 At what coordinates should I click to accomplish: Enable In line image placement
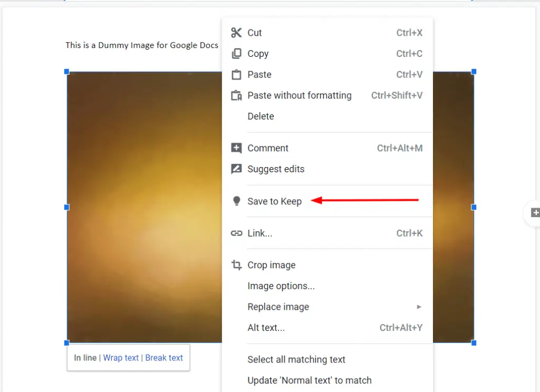[x=84, y=358]
